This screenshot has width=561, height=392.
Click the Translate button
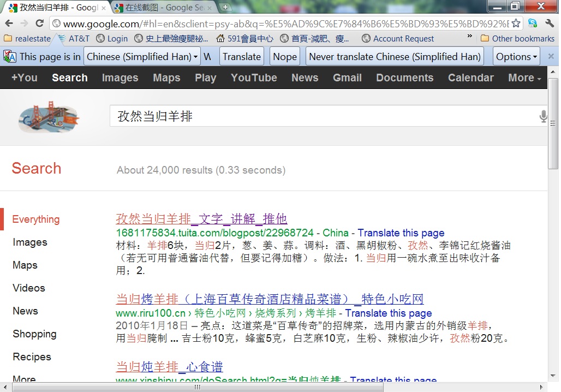pos(242,57)
